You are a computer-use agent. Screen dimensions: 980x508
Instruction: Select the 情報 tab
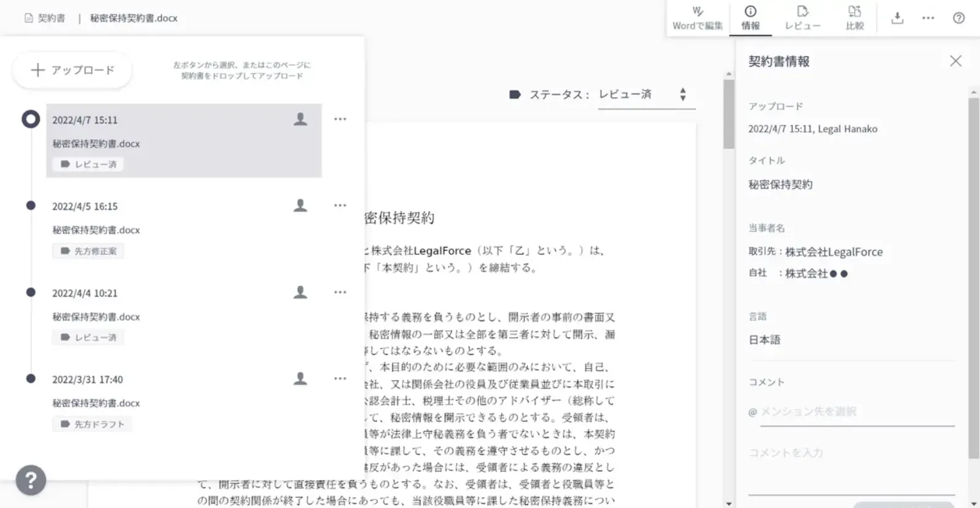750,18
